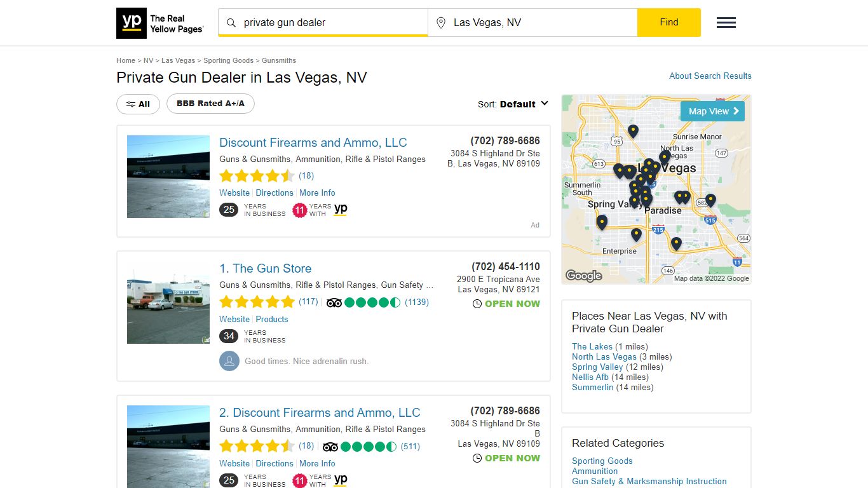Click Products link for The Gun Store
The image size is (868, 488).
[272, 319]
